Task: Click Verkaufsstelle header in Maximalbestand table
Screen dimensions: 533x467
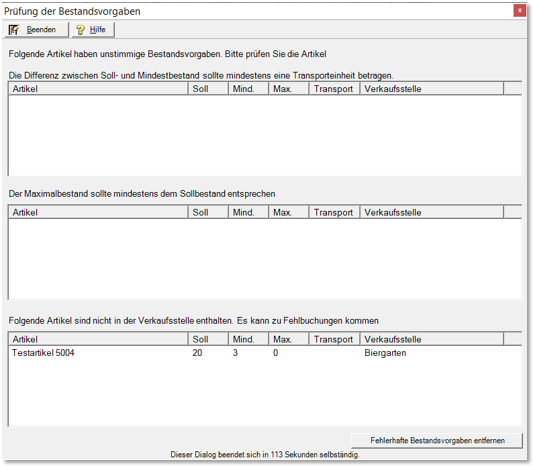Action: (x=432, y=212)
